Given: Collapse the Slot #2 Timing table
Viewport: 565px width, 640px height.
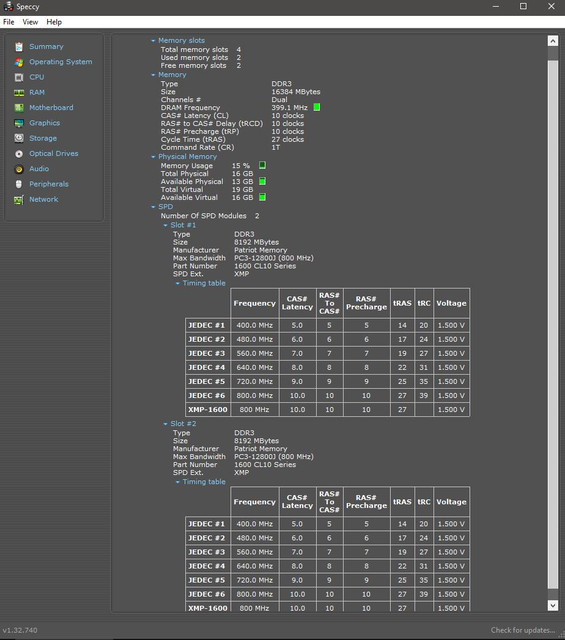Looking at the screenshot, I should pyautogui.click(x=178, y=482).
